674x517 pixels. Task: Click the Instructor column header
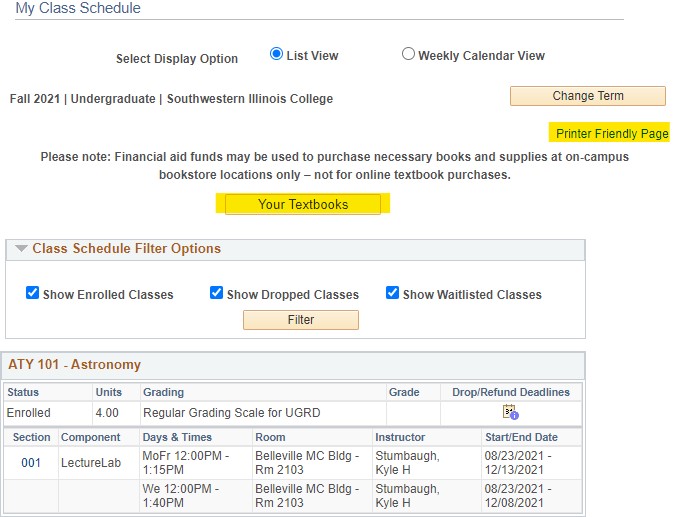tap(400, 437)
